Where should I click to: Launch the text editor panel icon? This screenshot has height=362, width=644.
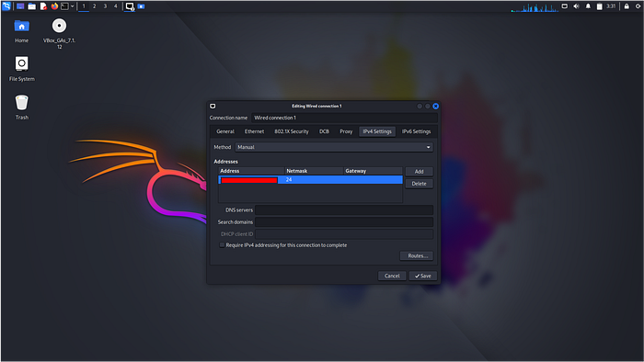point(43,6)
